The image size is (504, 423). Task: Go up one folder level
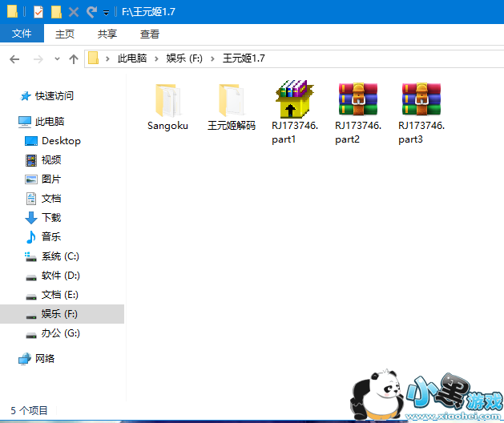pyautogui.click(x=74, y=58)
